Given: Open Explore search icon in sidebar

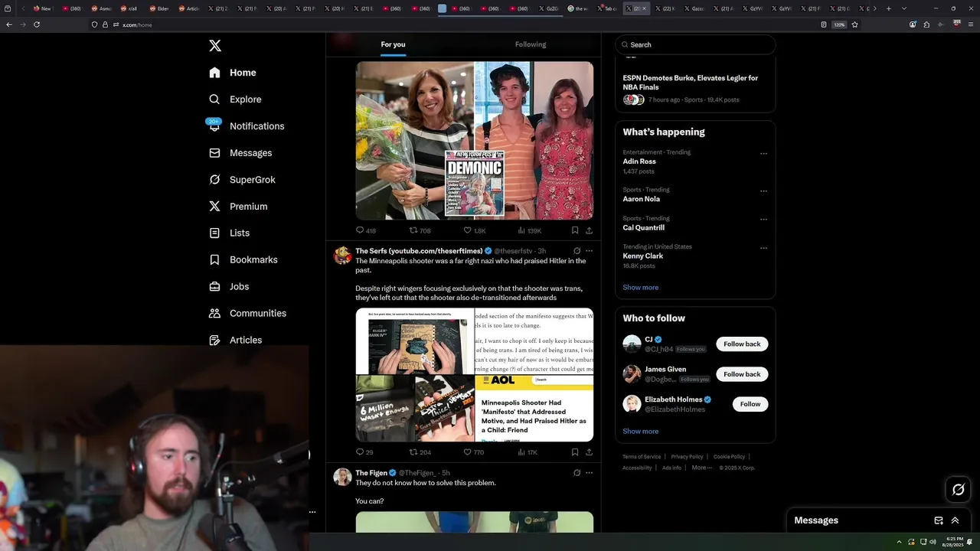Looking at the screenshot, I should (214, 99).
